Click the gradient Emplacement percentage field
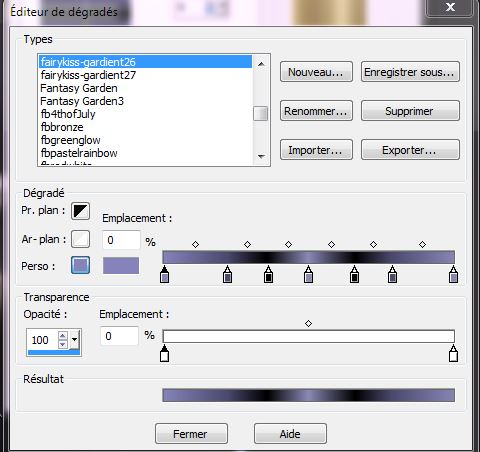This screenshot has width=480, height=452. point(121,240)
